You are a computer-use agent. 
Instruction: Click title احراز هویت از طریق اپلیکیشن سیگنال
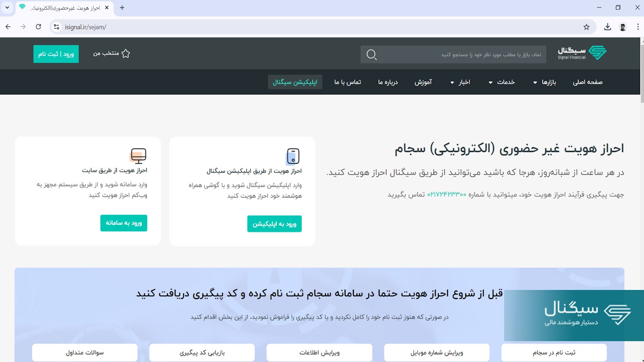coord(254,171)
